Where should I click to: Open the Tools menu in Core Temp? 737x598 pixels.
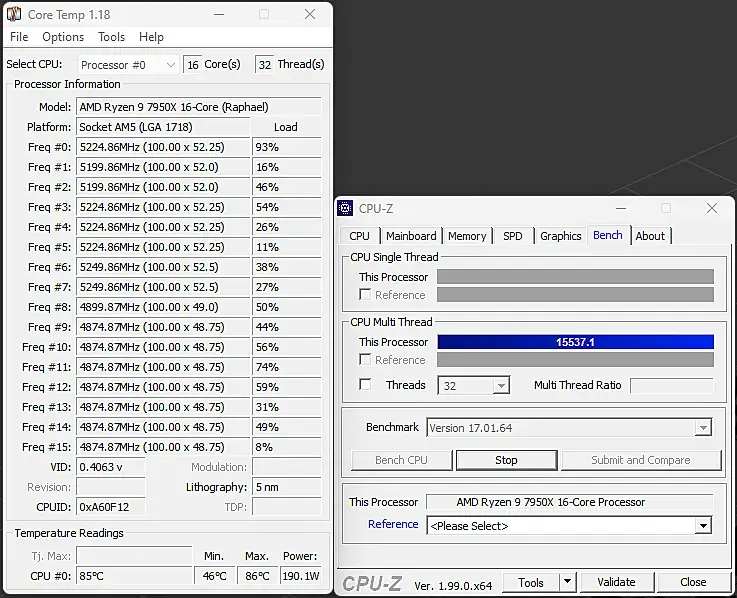[111, 37]
